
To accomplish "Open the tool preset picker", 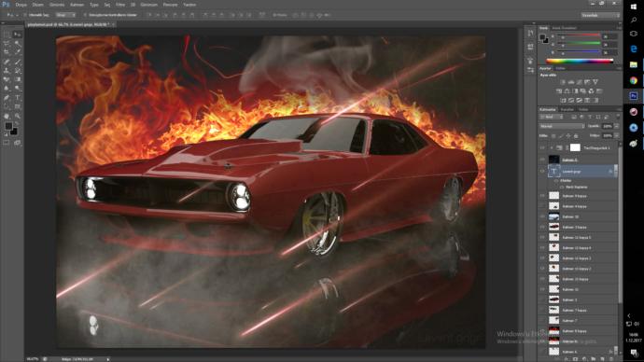I will coord(12,15).
